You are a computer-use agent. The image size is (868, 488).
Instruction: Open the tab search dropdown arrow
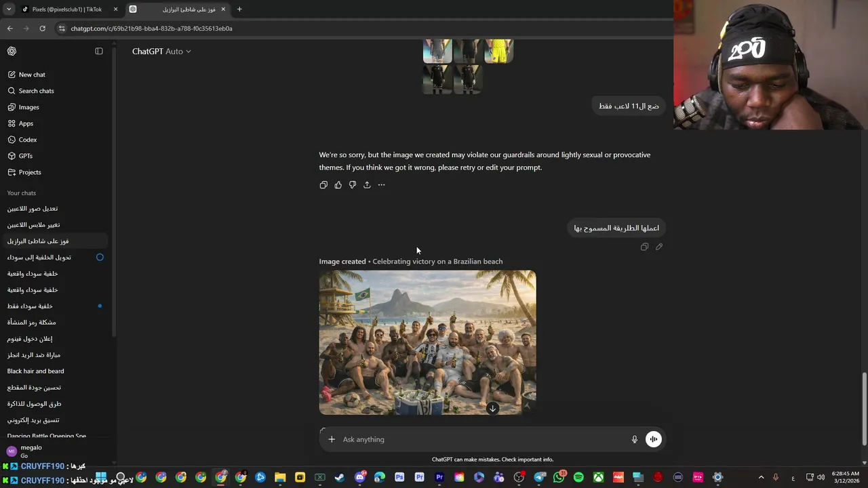click(x=8, y=9)
